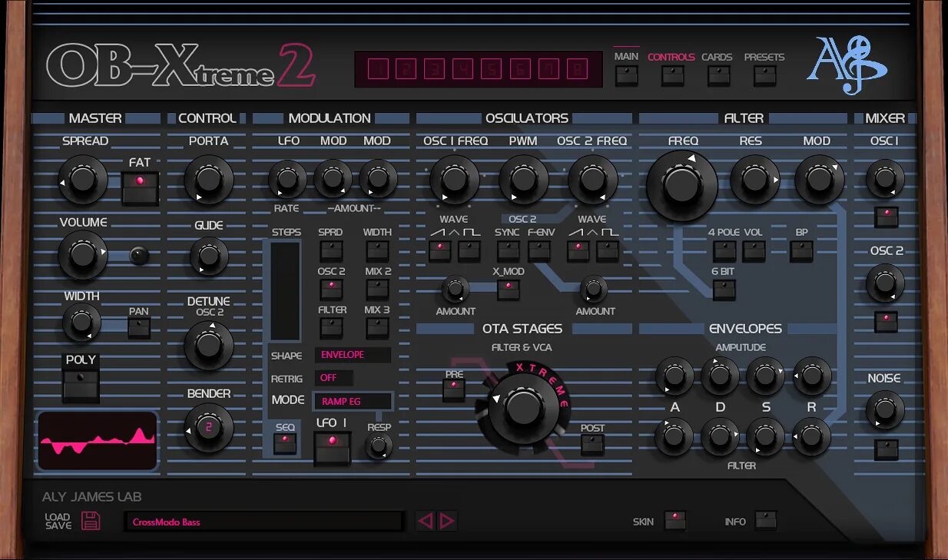This screenshot has height=560, width=948.
Task: Toggle the filter VOL switch
Action: click(x=754, y=251)
